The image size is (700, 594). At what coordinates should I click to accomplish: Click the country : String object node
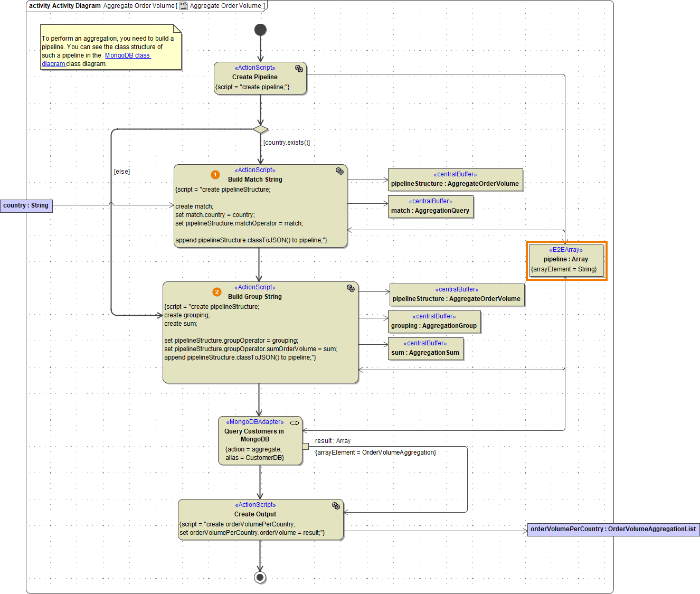coord(26,205)
